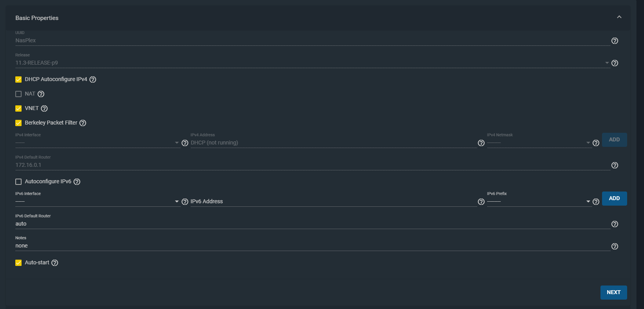This screenshot has height=309, width=644.
Task: Collapse the Basic Properties section
Action: coord(619,17)
